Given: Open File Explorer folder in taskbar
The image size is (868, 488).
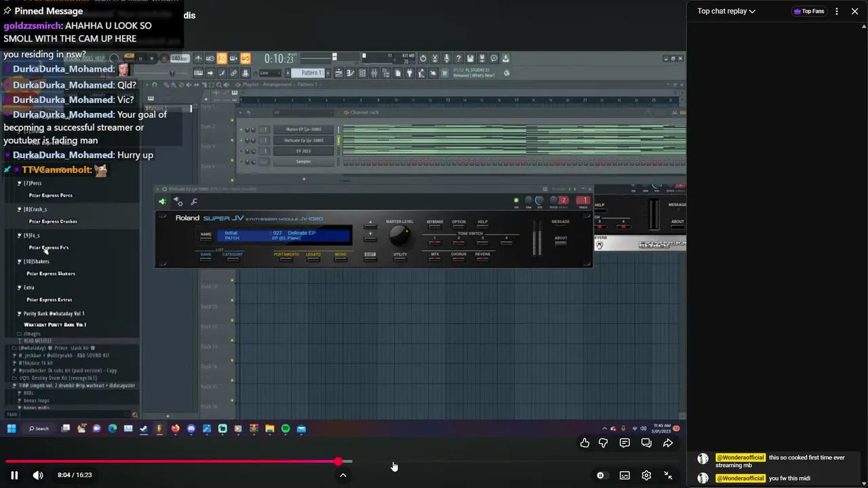Looking at the screenshot, I should tap(270, 428).
